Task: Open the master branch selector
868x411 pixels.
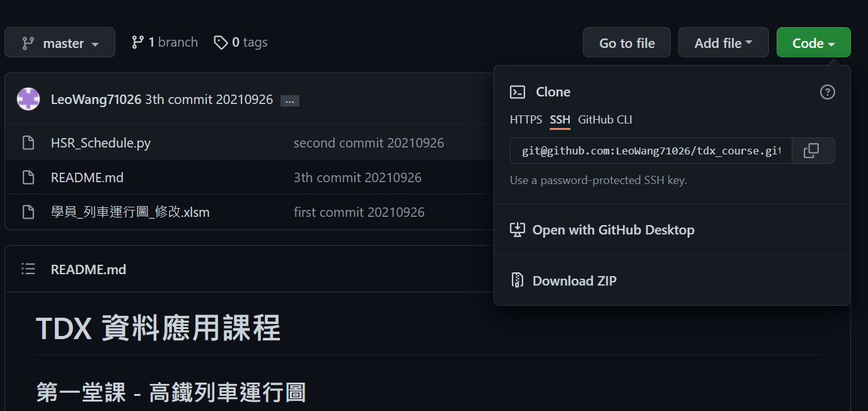Action: [60, 42]
